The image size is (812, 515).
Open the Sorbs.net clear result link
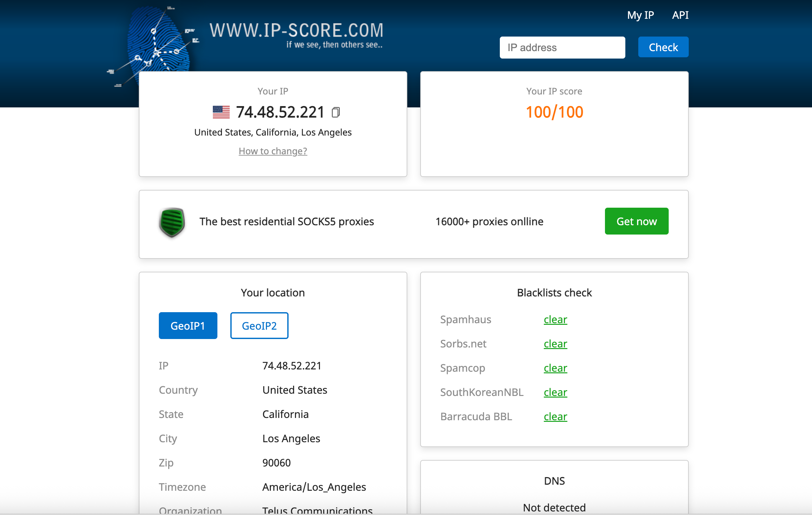555,344
